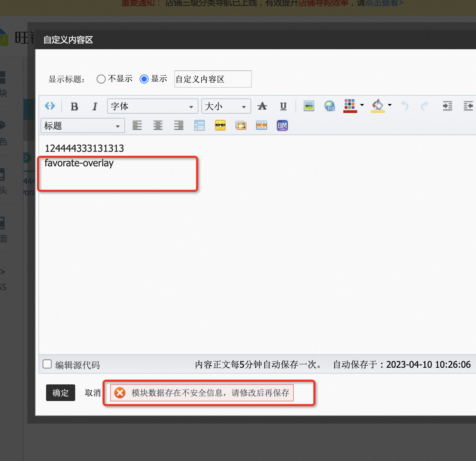Click the blue and orange block icon in the toolbar
Image resolution: width=476 pixels, height=461 pixels.
(x=262, y=125)
